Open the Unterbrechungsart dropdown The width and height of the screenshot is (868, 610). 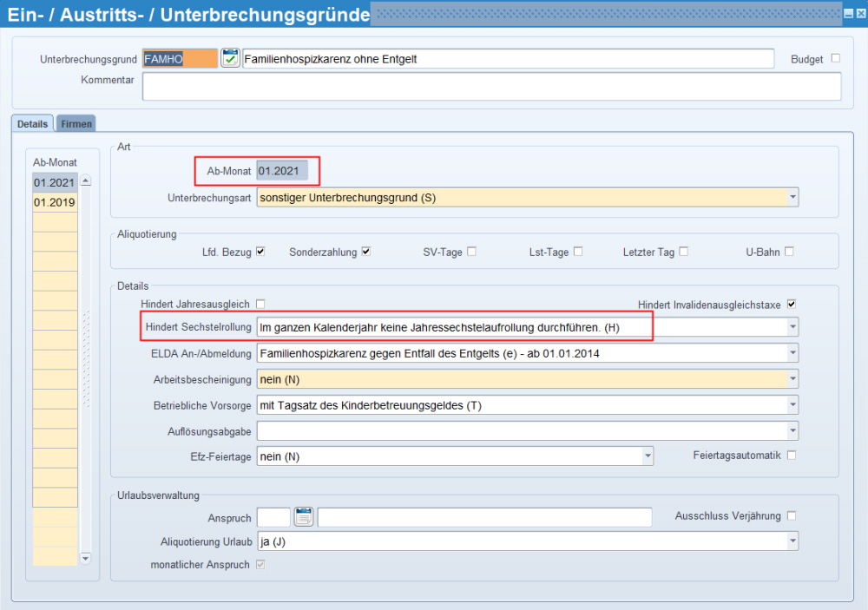[792, 197]
